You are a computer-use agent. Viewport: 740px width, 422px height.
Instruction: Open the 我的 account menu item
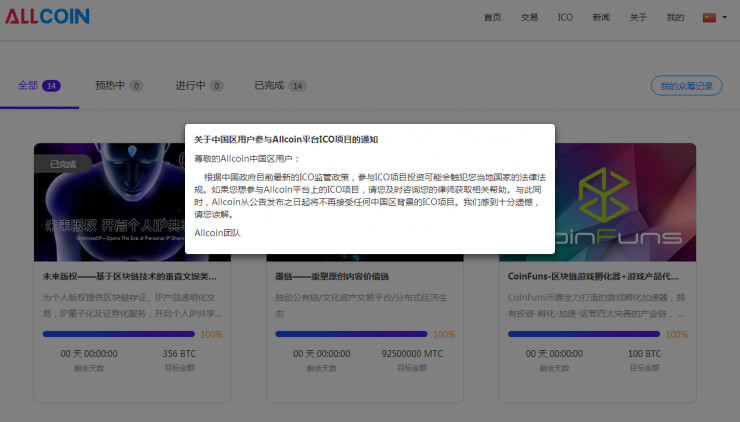(675, 17)
